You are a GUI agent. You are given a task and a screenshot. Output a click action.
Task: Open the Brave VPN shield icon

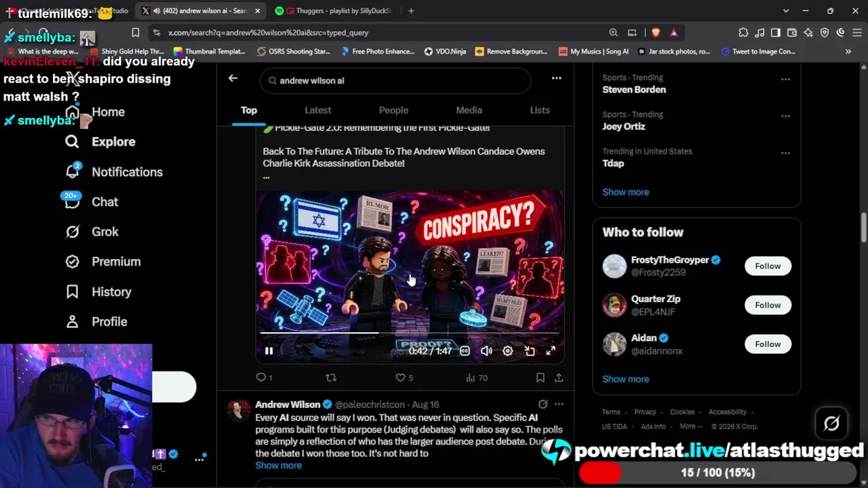(x=825, y=33)
